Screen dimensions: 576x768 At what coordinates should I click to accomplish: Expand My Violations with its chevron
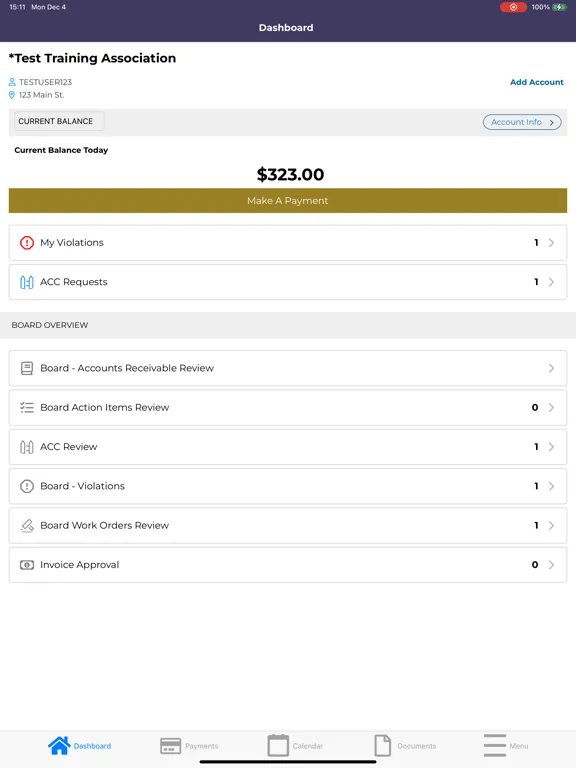click(552, 242)
